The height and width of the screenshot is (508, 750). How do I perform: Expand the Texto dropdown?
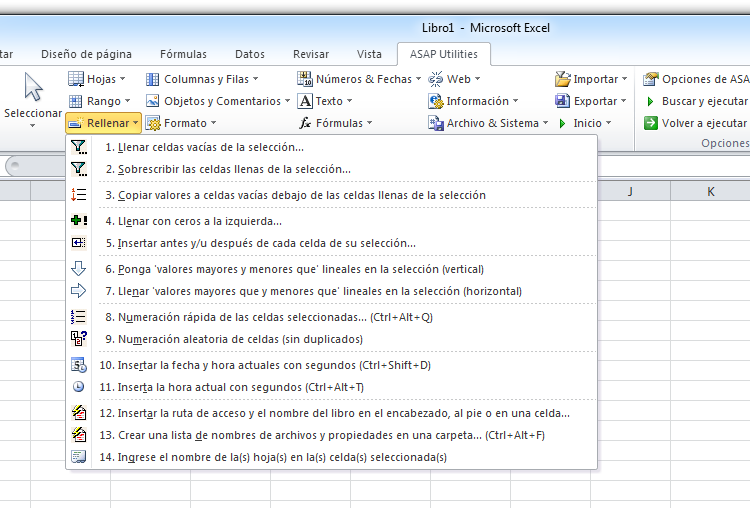click(350, 101)
